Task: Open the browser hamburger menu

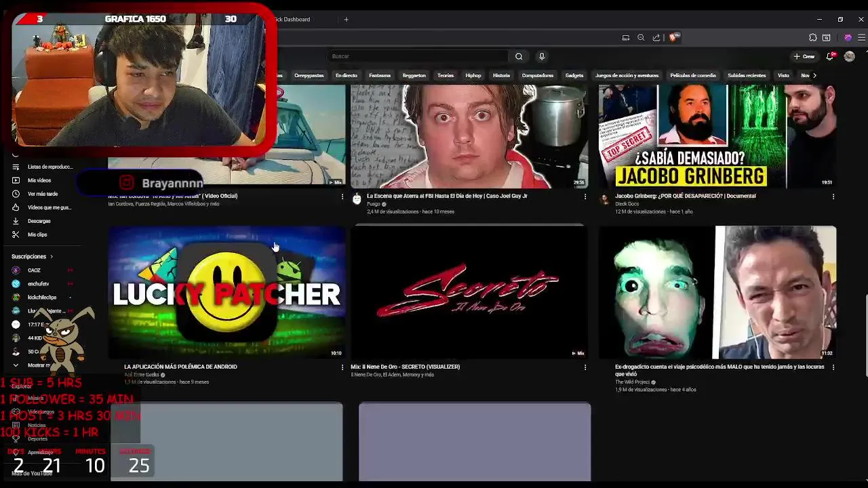Action: pos(862,37)
